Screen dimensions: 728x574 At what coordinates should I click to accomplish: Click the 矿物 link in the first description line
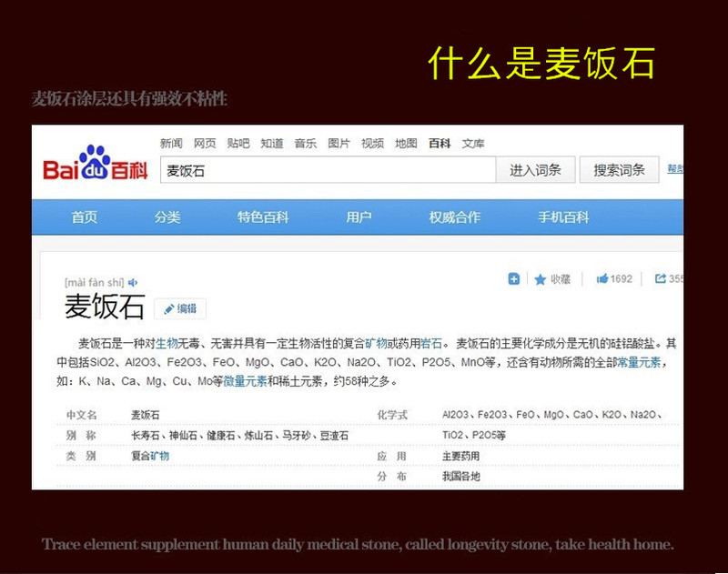coord(376,343)
